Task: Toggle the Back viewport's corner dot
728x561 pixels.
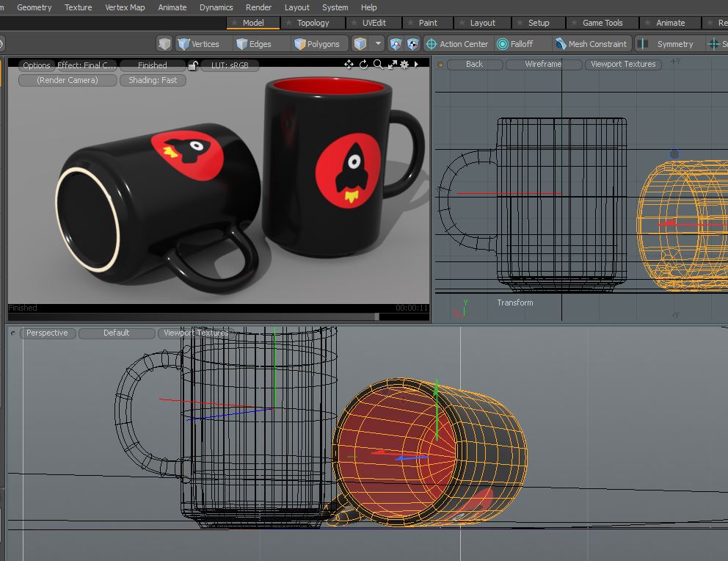Action: tap(440, 65)
